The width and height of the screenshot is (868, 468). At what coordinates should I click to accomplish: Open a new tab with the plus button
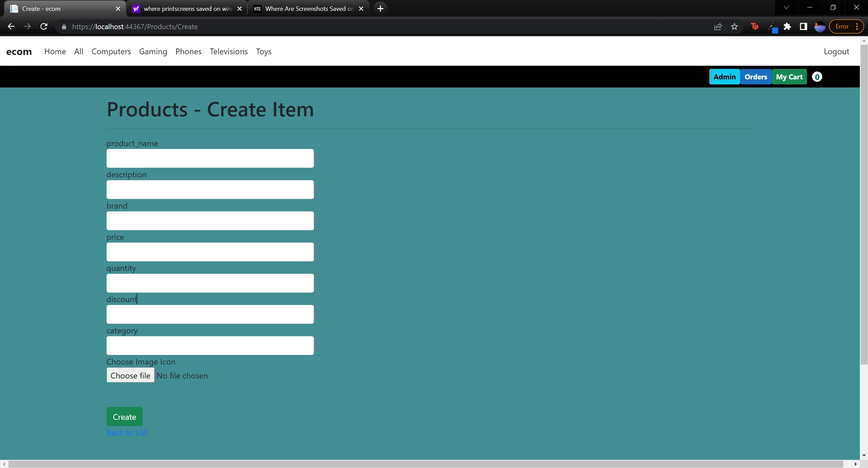click(x=380, y=8)
